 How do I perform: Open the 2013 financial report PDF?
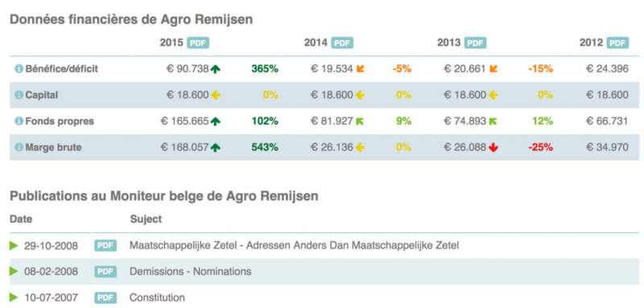(x=475, y=43)
